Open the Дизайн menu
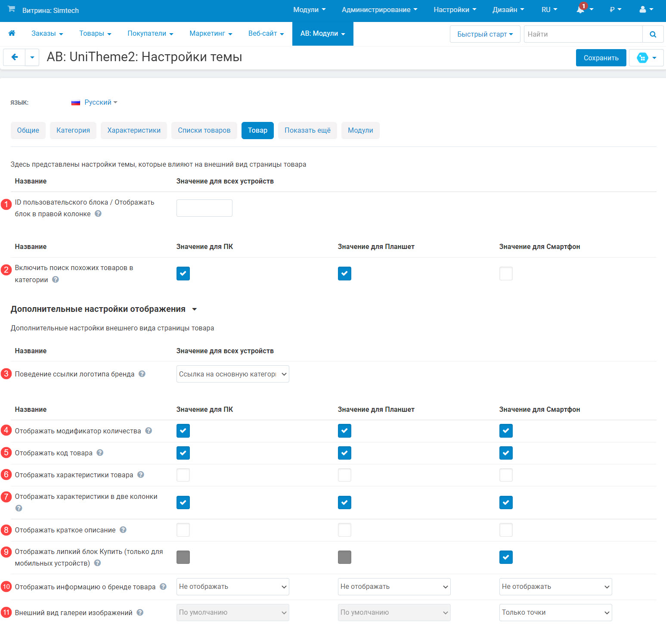The image size is (666, 644). [x=508, y=9]
